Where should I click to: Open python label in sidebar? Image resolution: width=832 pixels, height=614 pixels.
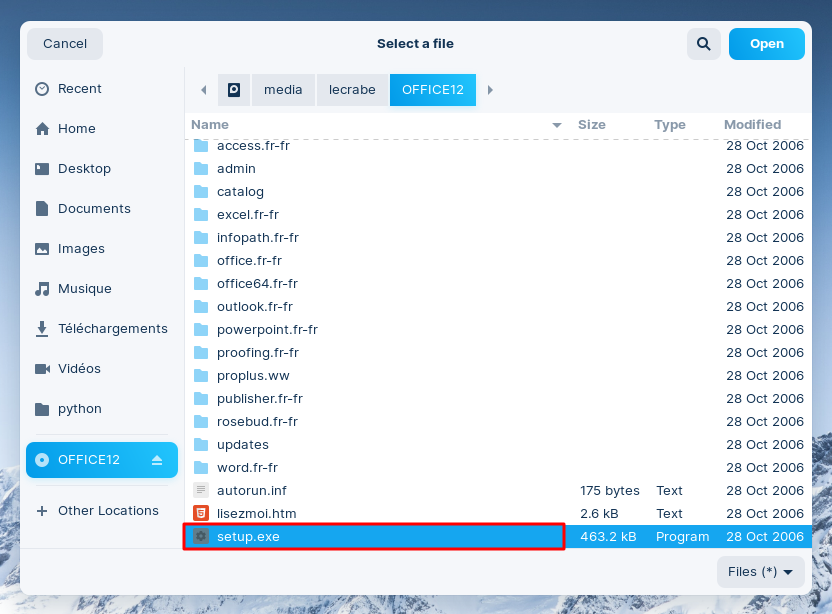coord(80,409)
